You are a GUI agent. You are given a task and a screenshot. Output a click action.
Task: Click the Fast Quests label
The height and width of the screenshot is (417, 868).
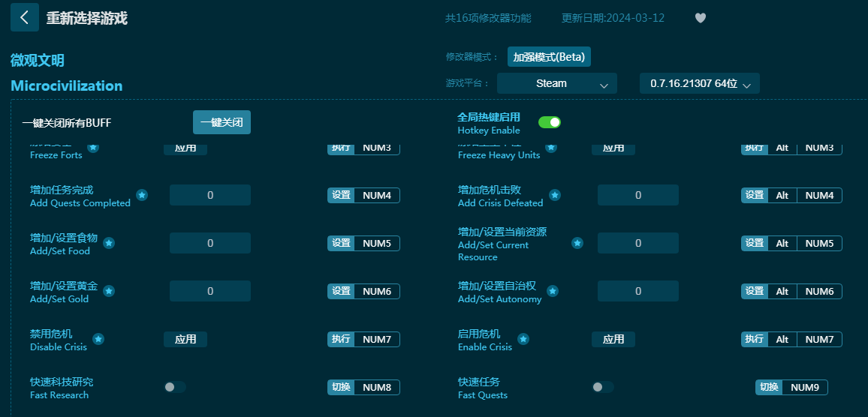pos(483,395)
